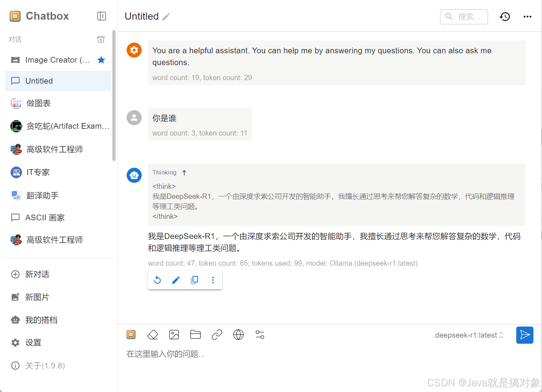Open the Image Creator conversation
The image size is (542, 392).
[x=58, y=60]
